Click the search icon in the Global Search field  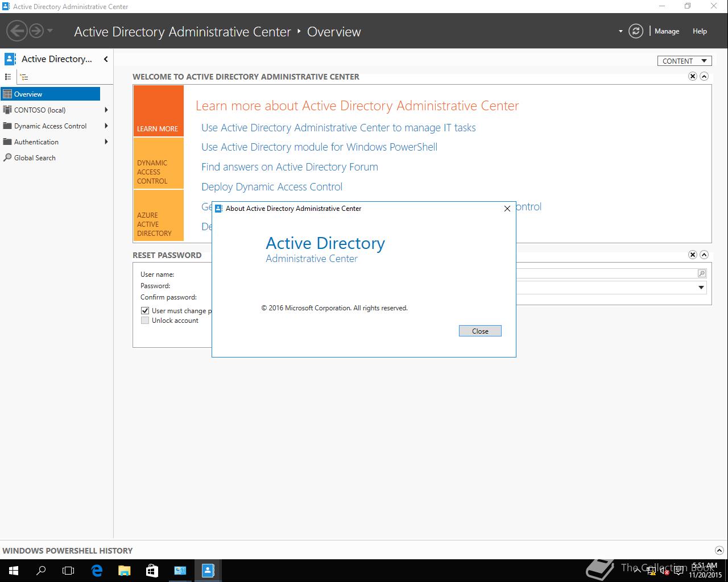point(702,273)
